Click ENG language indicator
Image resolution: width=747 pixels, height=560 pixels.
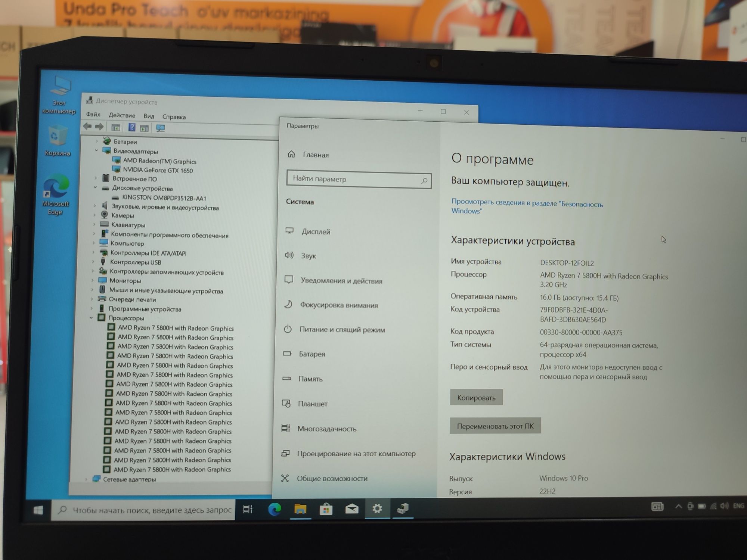[x=738, y=506]
